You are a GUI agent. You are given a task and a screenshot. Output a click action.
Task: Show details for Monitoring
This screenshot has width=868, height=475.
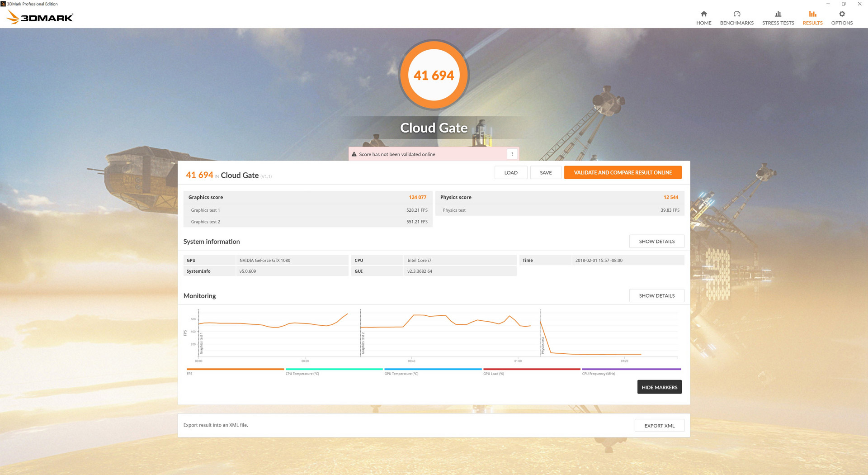point(656,296)
